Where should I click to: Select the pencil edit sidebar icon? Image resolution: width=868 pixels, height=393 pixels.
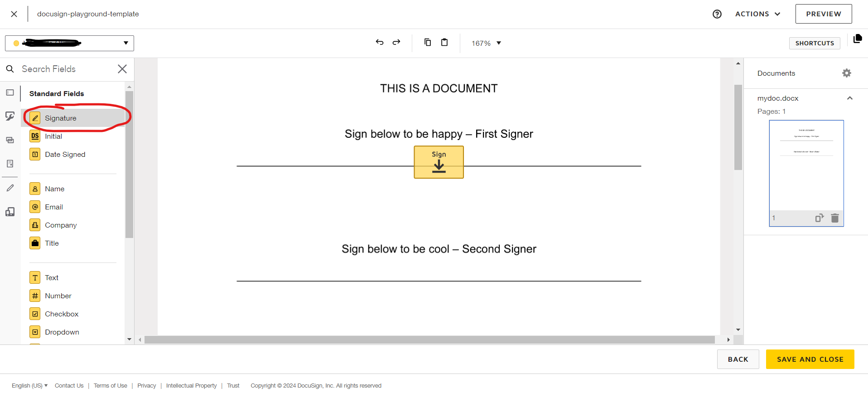click(10, 188)
